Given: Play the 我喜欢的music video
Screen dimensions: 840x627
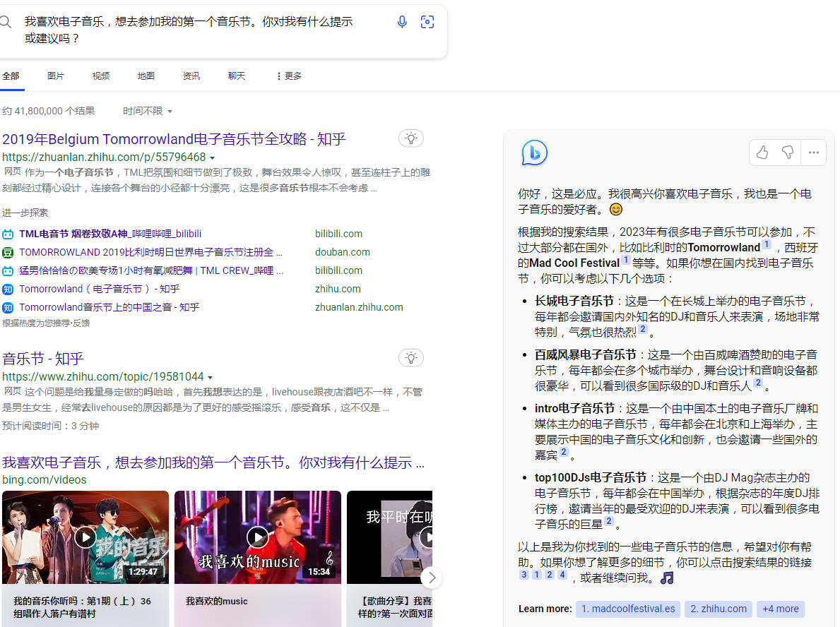Looking at the screenshot, I should click(x=258, y=537).
